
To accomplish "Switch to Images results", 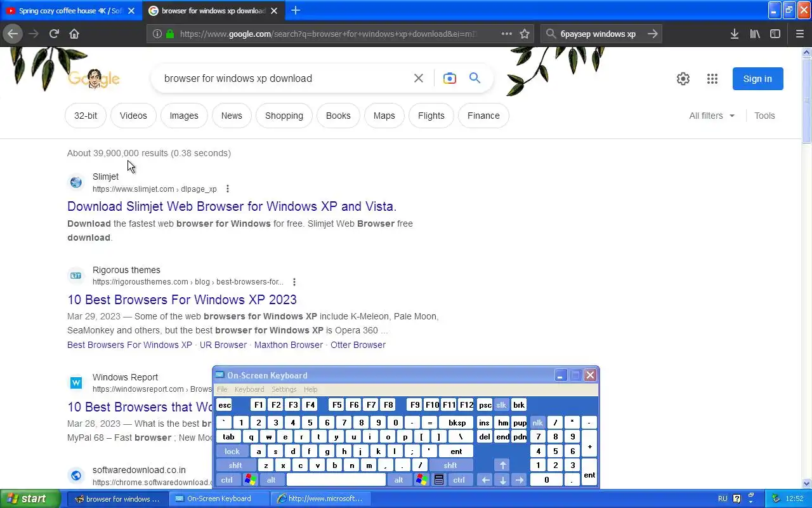I will click(184, 116).
